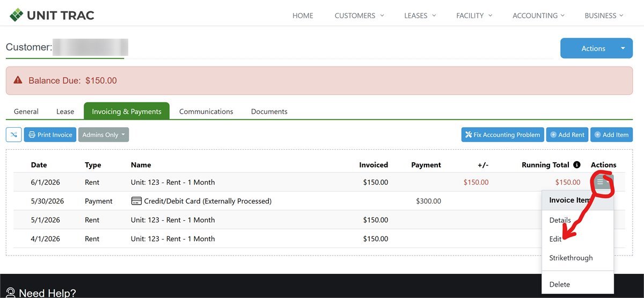Click the shuffle icon button beside Print Invoice
This screenshot has height=298, width=644.
[x=14, y=135]
